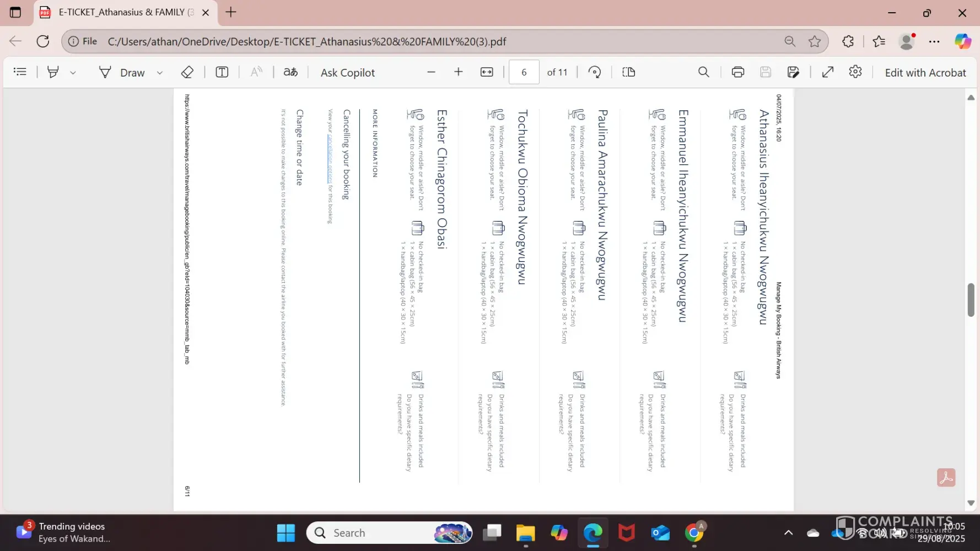The height and width of the screenshot is (551, 980).
Task: Click the Rotate page icon
Action: [x=594, y=72]
